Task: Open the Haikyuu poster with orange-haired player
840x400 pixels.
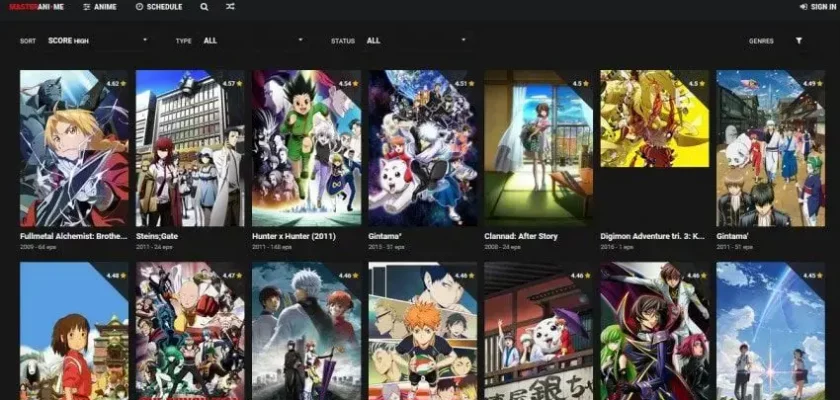Action: point(423,331)
